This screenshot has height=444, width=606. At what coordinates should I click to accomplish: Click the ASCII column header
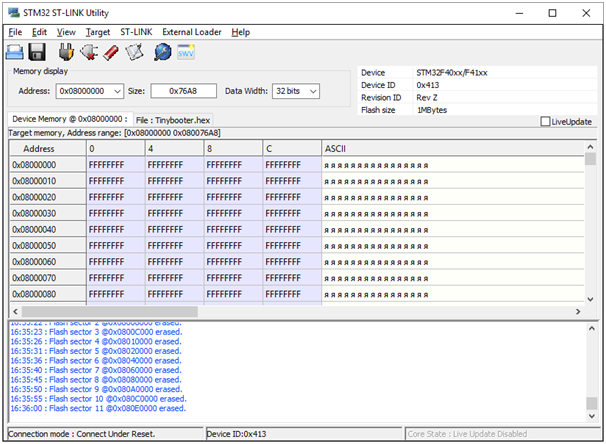[x=453, y=149]
